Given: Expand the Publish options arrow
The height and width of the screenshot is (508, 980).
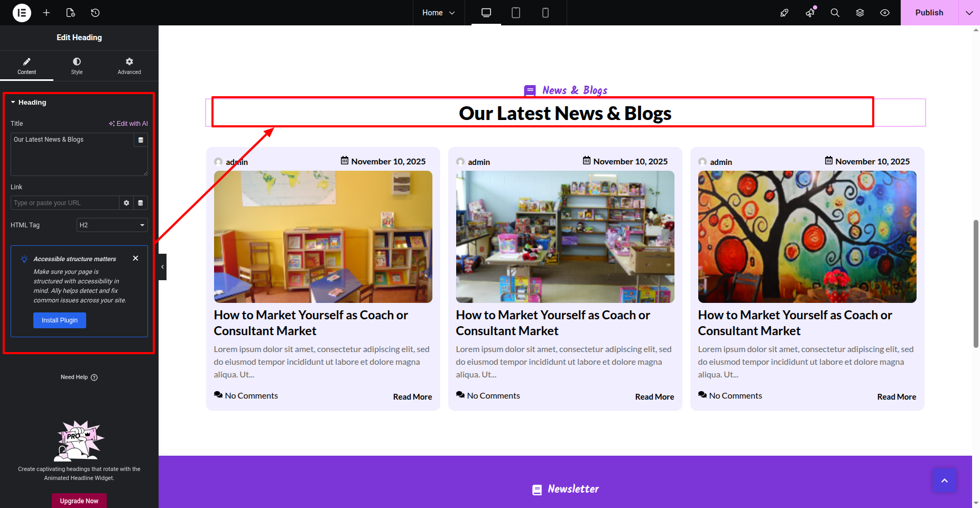Looking at the screenshot, I should 969,13.
